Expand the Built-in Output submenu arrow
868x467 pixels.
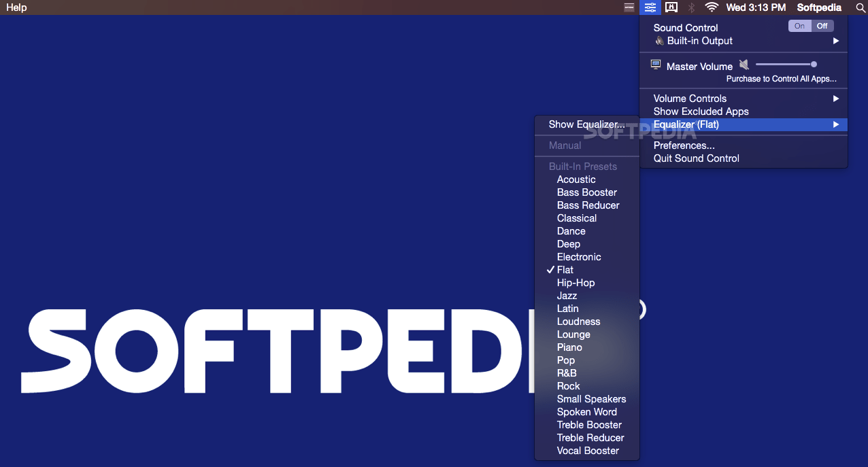point(836,41)
